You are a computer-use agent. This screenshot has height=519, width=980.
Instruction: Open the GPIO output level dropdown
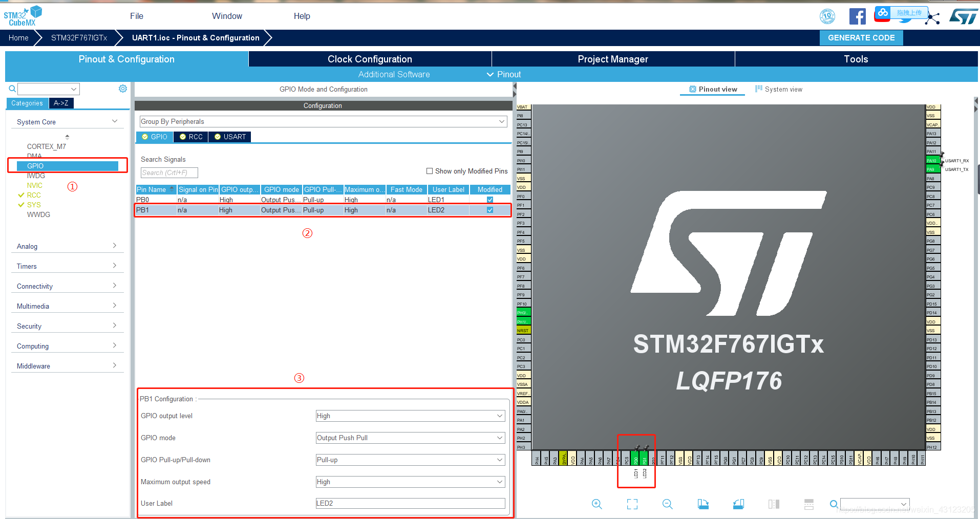pos(411,416)
